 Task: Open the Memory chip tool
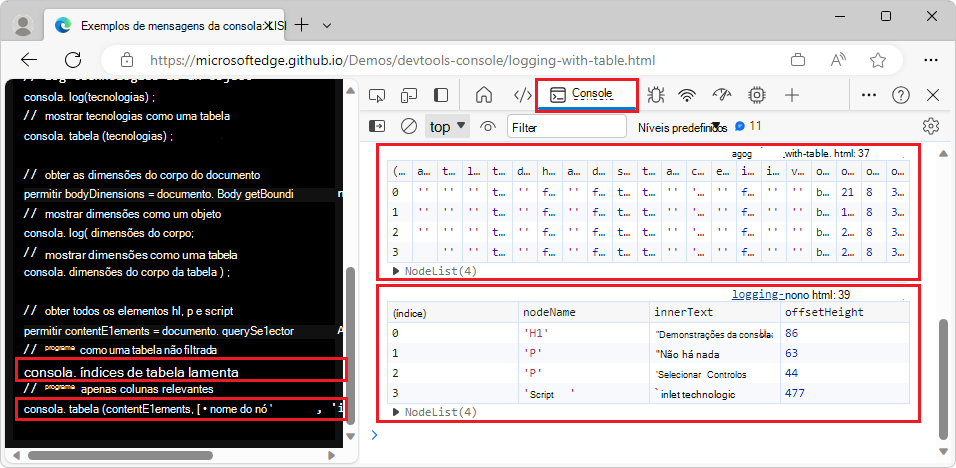coord(757,95)
